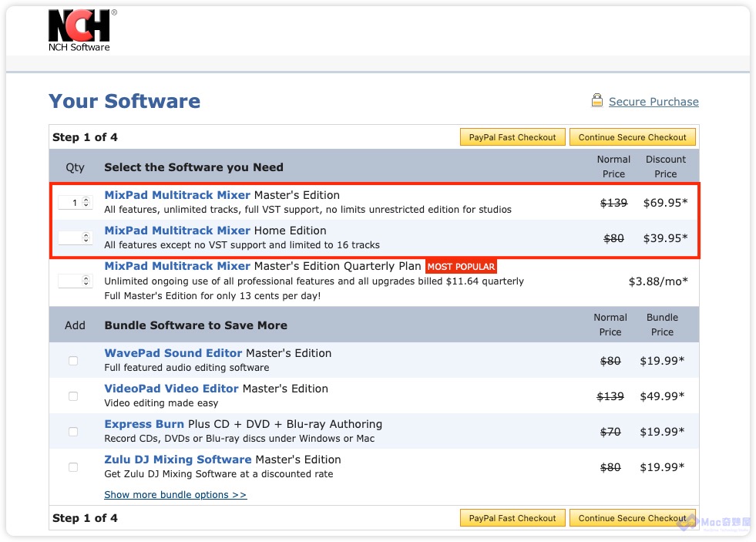
Task: Open the Zulu DJ Mixing Software link
Action: coord(178,460)
